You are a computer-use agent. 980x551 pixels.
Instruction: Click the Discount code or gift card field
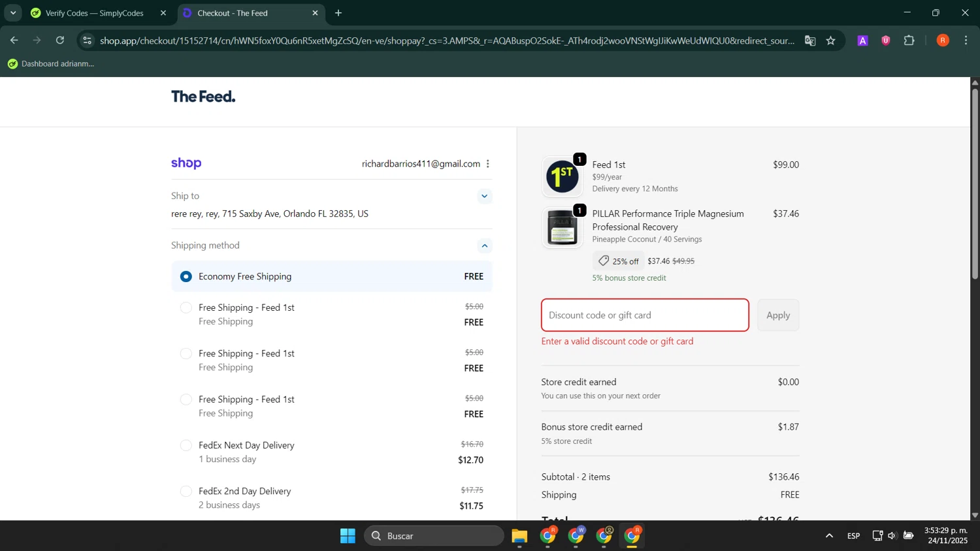(x=645, y=315)
